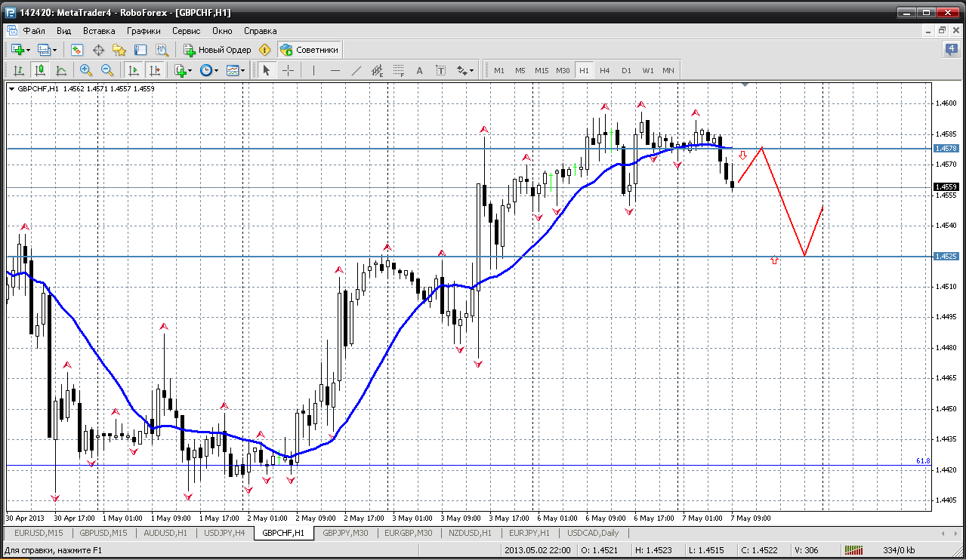The height and width of the screenshot is (560, 966).
Task: Click the chart shift triangle marker
Action: (x=745, y=85)
